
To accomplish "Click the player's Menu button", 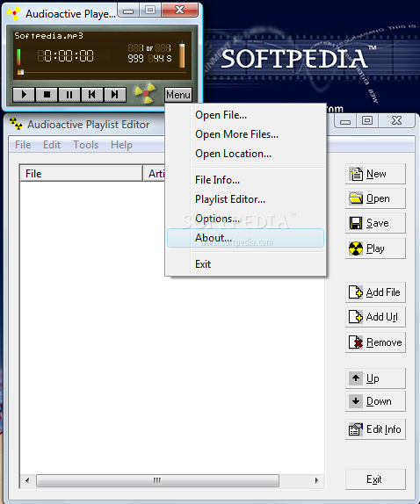I will pyautogui.click(x=178, y=95).
